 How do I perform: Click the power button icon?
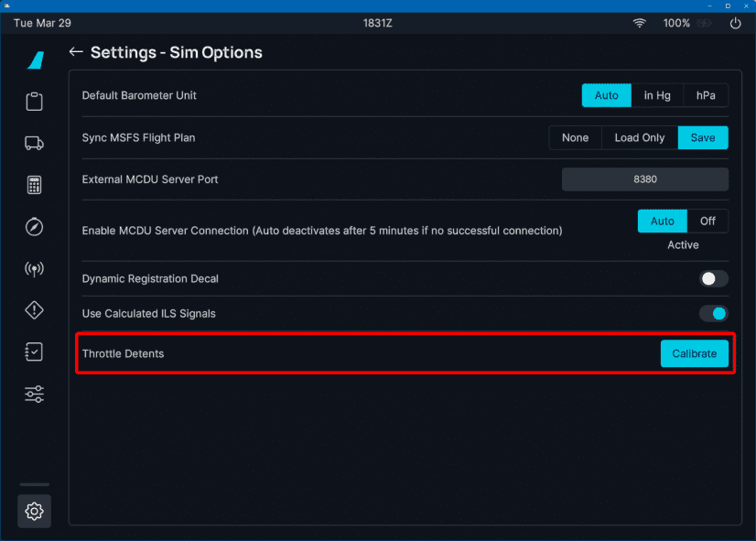click(735, 23)
